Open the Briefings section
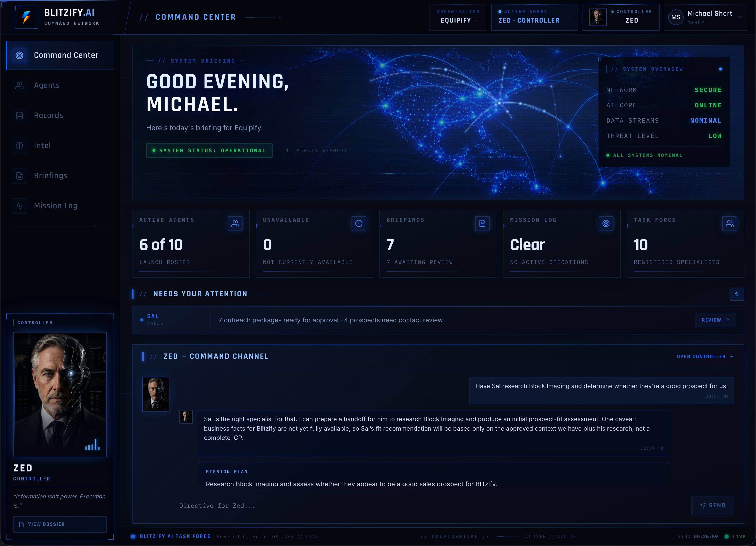Image resolution: width=756 pixels, height=546 pixels. point(60,176)
